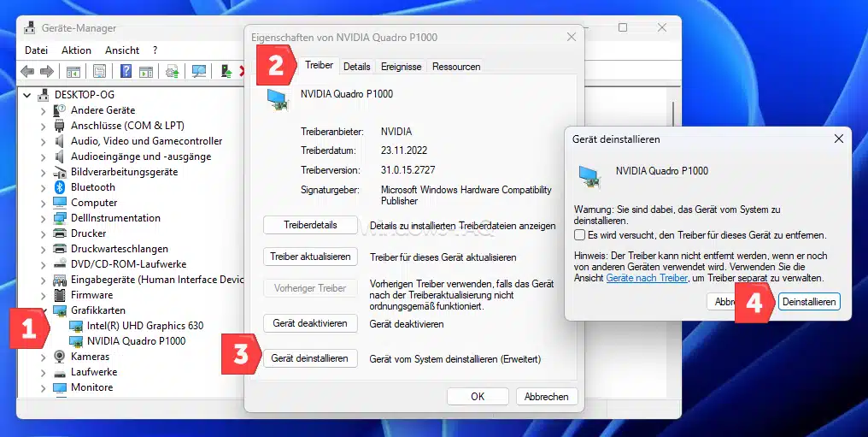Click the Treiberdatum value 23.11.2022
Image resolution: width=868 pixels, height=437 pixels.
click(404, 151)
